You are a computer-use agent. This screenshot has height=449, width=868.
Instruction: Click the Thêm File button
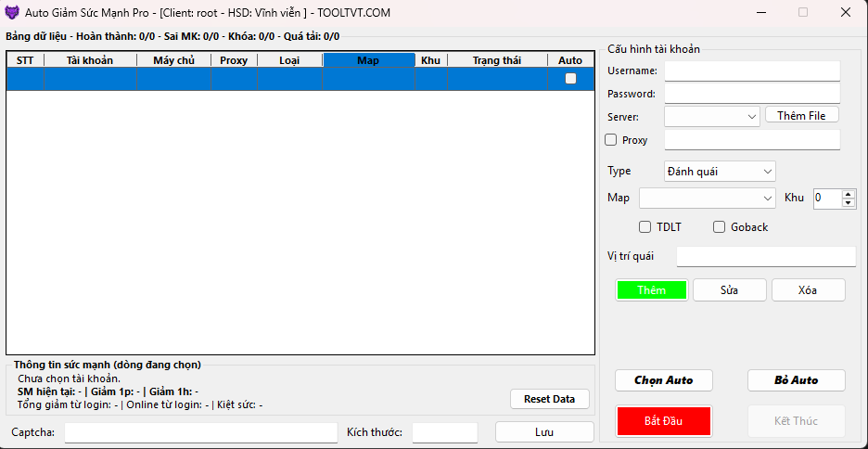click(801, 115)
